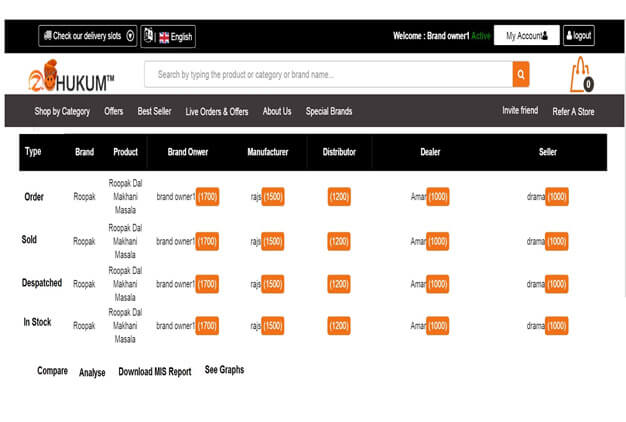Click the logout button

[579, 36]
